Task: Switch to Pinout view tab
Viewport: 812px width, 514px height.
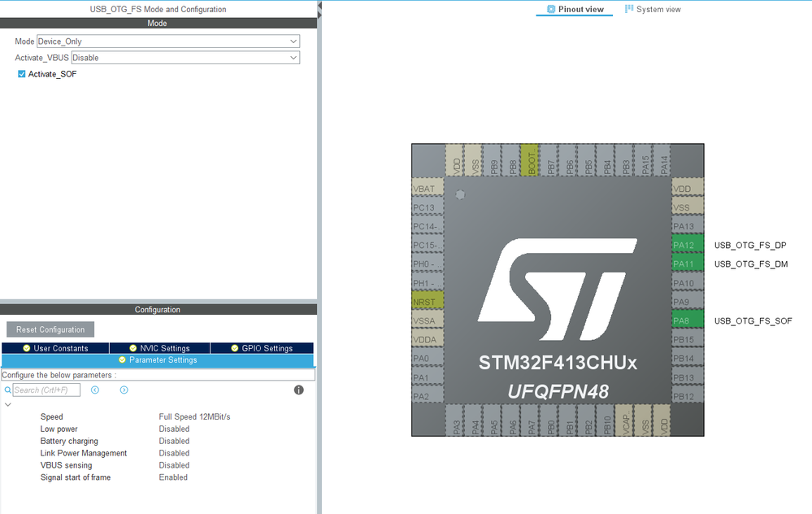Action: [x=575, y=9]
